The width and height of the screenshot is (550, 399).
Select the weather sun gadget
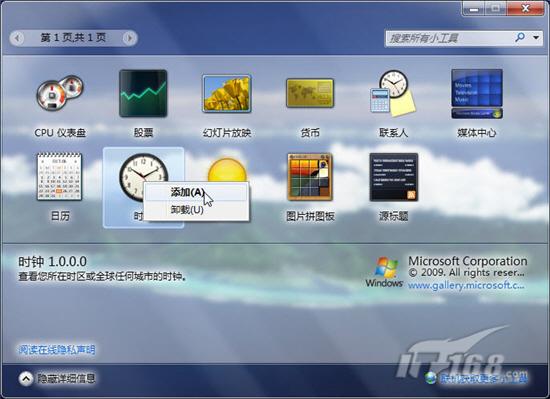pyautogui.click(x=227, y=170)
